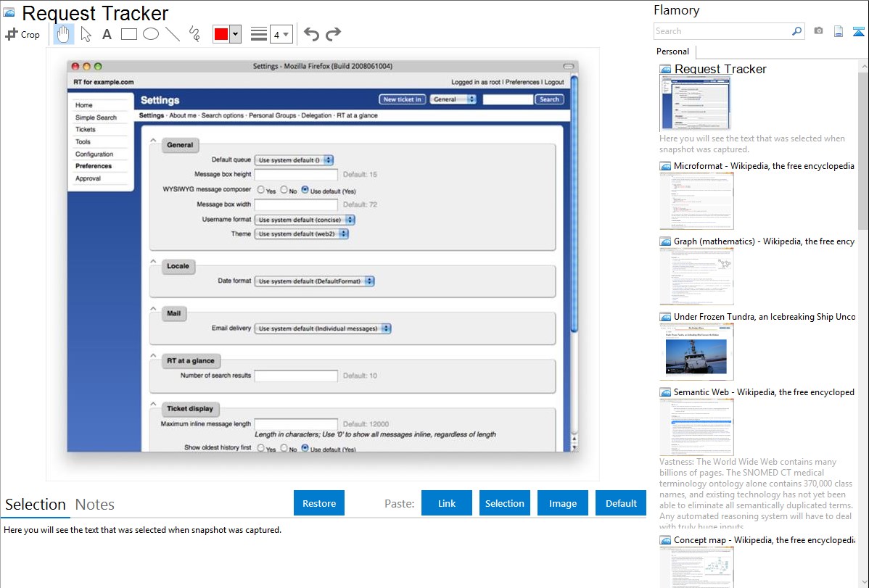Click the RT Search button

[549, 99]
